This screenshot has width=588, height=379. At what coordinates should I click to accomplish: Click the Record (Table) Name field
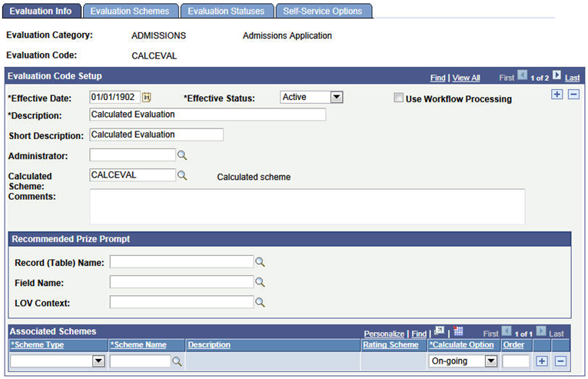pos(181,262)
